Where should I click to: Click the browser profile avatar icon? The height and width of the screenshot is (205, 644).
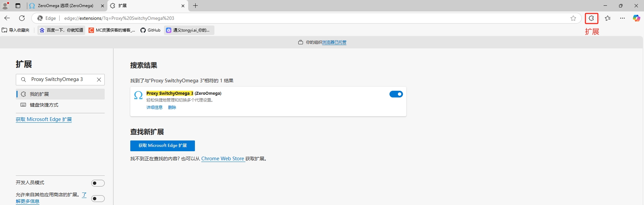tap(5, 6)
